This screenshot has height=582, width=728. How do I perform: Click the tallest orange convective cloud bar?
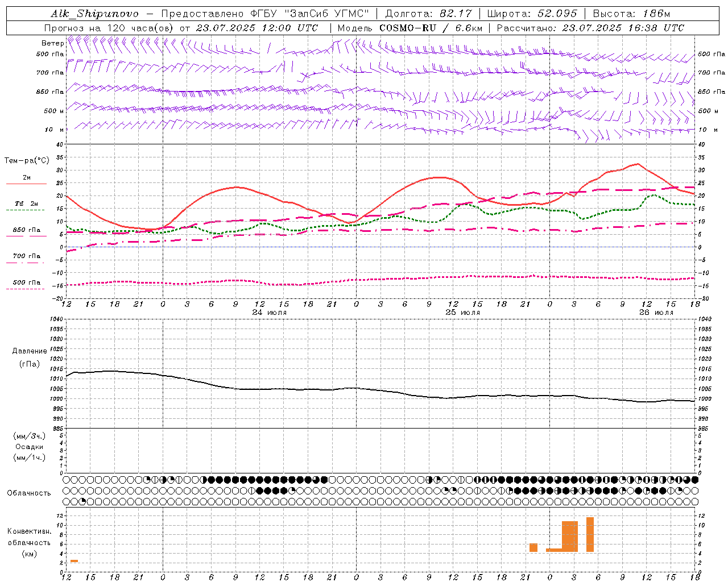(x=590, y=534)
